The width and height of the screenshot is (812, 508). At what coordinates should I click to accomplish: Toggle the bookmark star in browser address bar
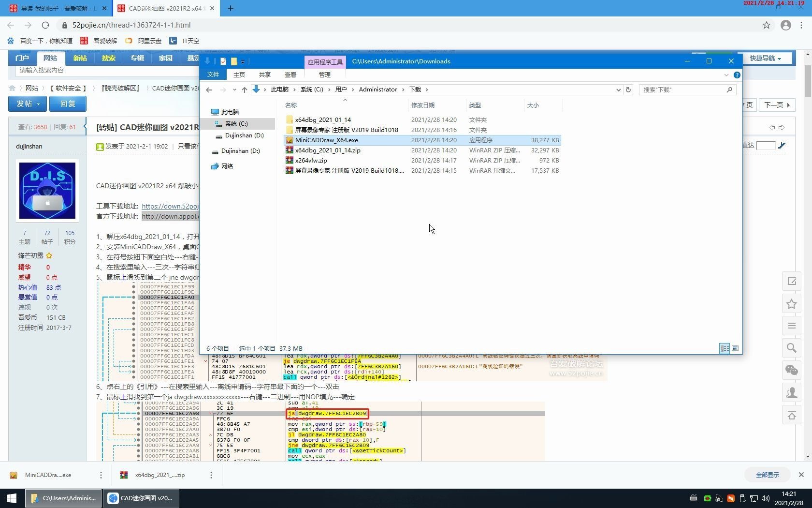click(766, 25)
